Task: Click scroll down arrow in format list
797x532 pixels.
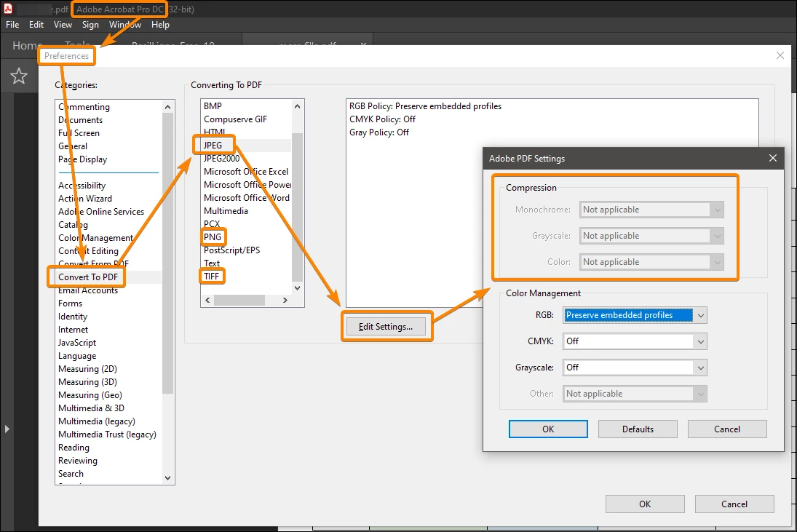Action: pos(298,288)
